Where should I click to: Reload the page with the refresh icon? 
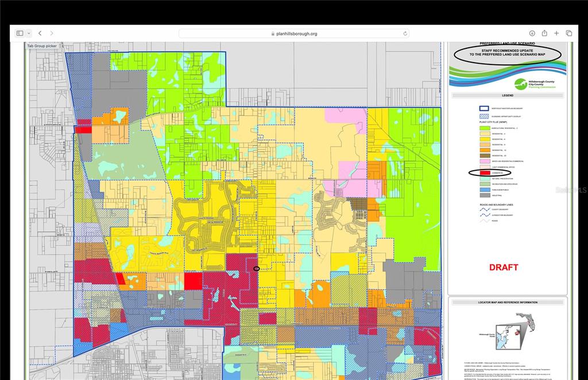pyautogui.click(x=405, y=33)
